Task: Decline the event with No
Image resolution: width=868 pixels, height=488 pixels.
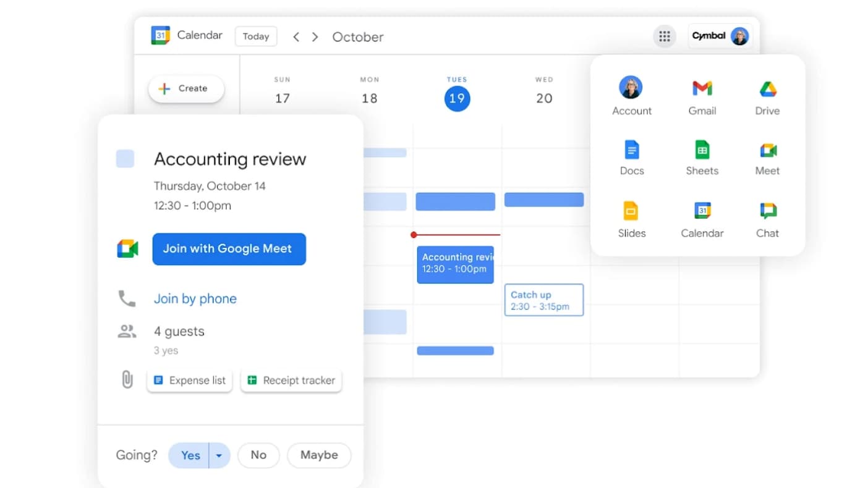Action: (258, 455)
